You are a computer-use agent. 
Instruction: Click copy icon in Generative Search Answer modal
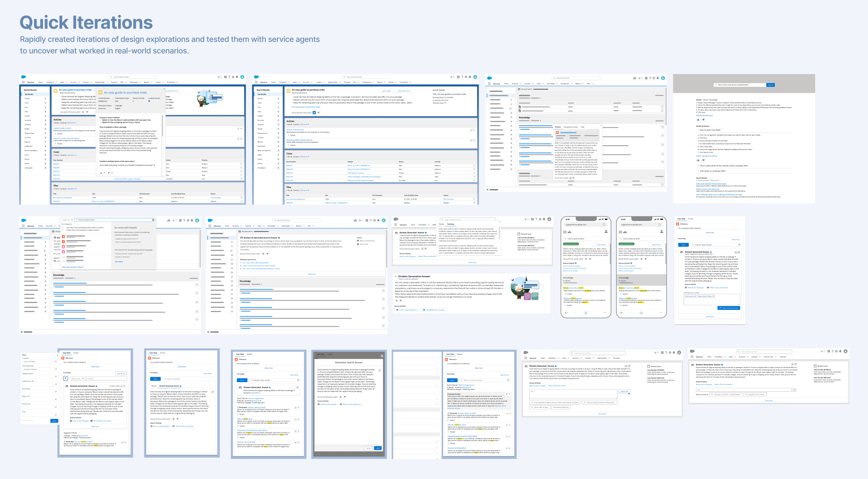(x=380, y=370)
